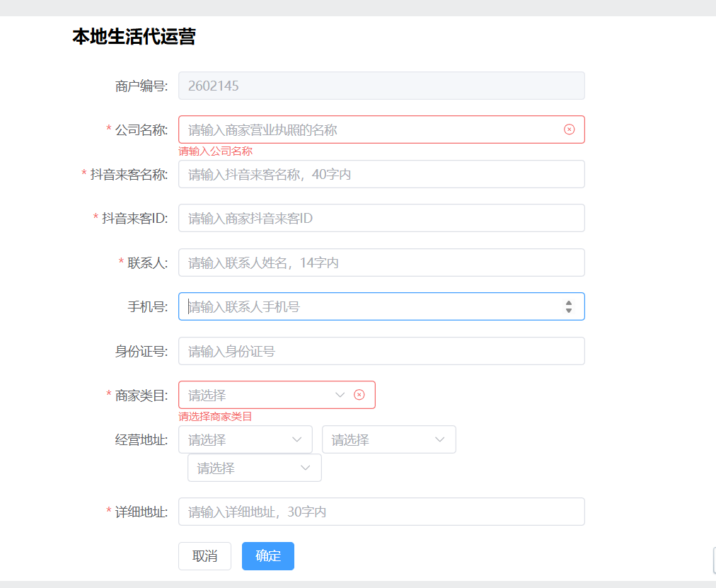The width and height of the screenshot is (716, 588).
Task: Focus the 身份证号 input field
Action: [381, 351]
